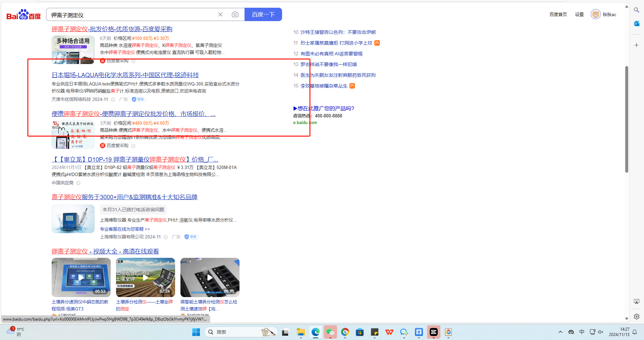Clear the search box text
Screen dimensions: 644x340
(x=220, y=14)
